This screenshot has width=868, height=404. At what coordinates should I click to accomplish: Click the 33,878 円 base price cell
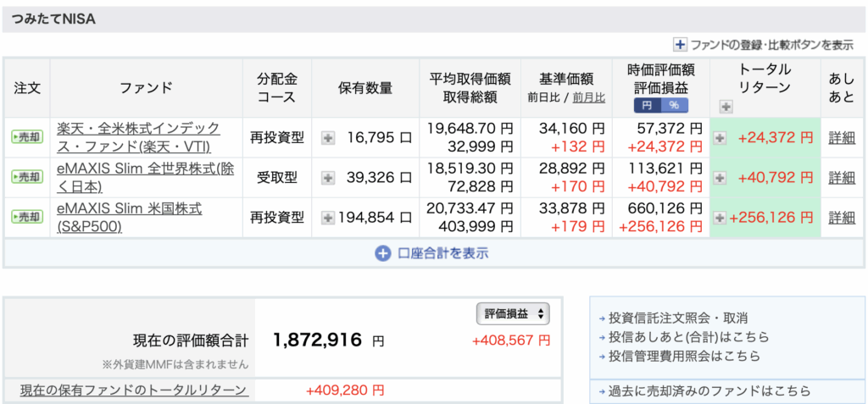[573, 208]
